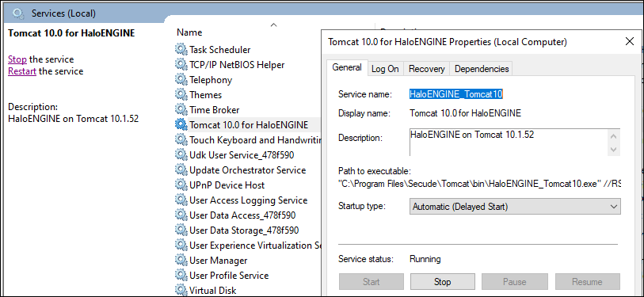The width and height of the screenshot is (644, 297).
Task: Sort services by the Name column header
Action: coord(189,32)
